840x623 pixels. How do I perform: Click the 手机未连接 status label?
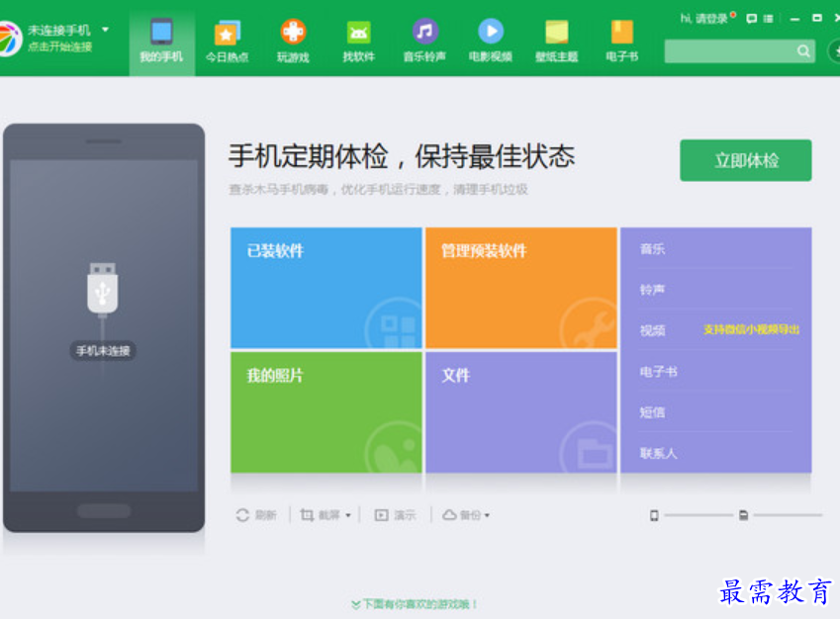[x=103, y=351]
